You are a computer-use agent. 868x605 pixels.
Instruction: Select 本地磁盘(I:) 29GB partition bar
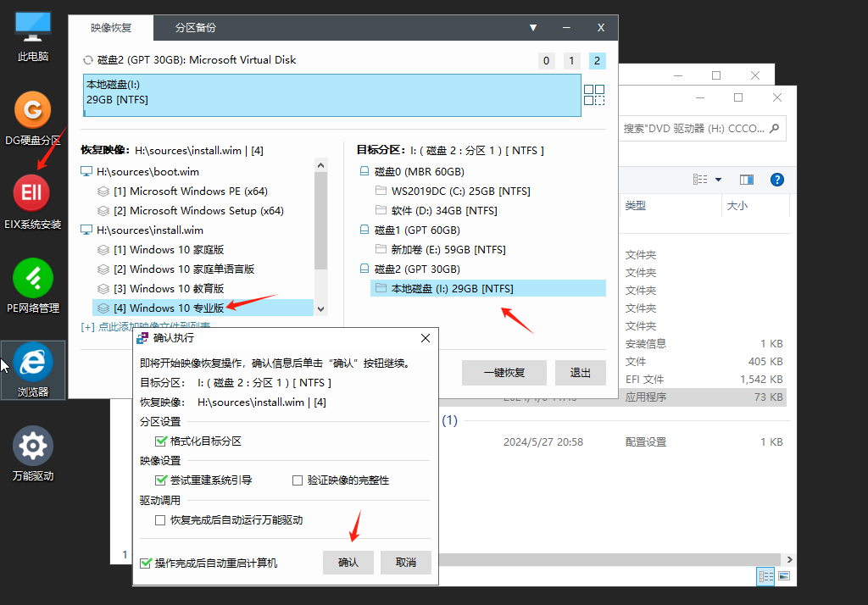point(332,95)
